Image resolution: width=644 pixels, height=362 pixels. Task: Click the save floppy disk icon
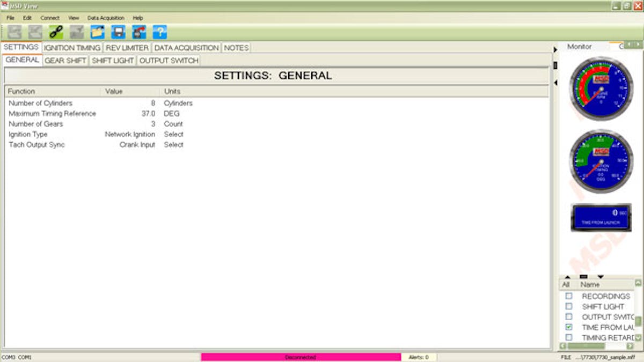click(118, 32)
